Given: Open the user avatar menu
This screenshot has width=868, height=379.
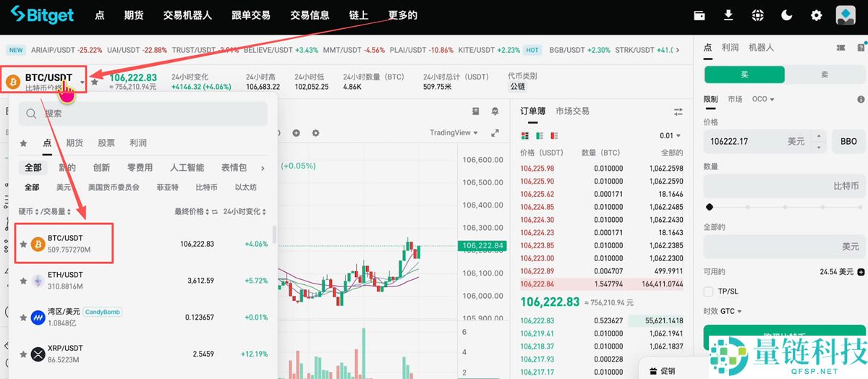Looking at the screenshot, I should click(x=846, y=15).
